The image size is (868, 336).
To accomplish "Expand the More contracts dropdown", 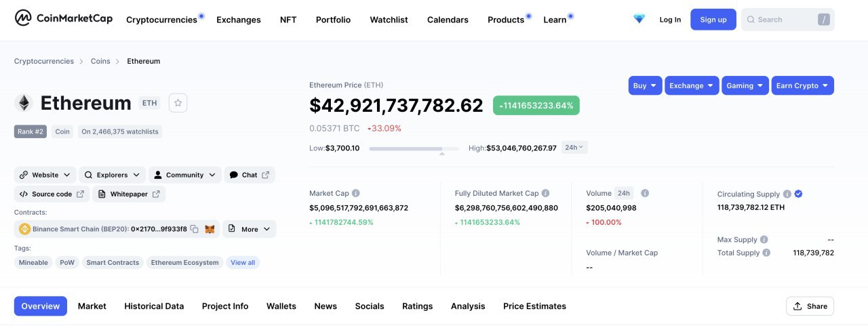I will (x=249, y=229).
